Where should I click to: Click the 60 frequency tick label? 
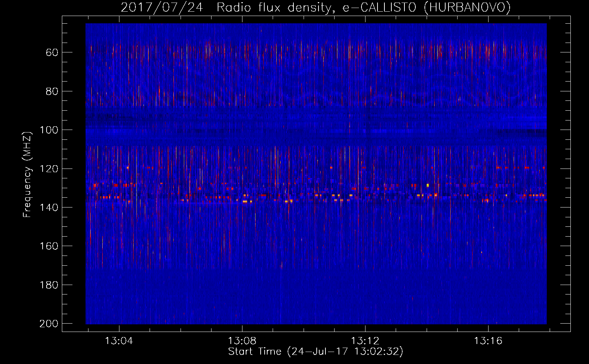[x=52, y=52]
